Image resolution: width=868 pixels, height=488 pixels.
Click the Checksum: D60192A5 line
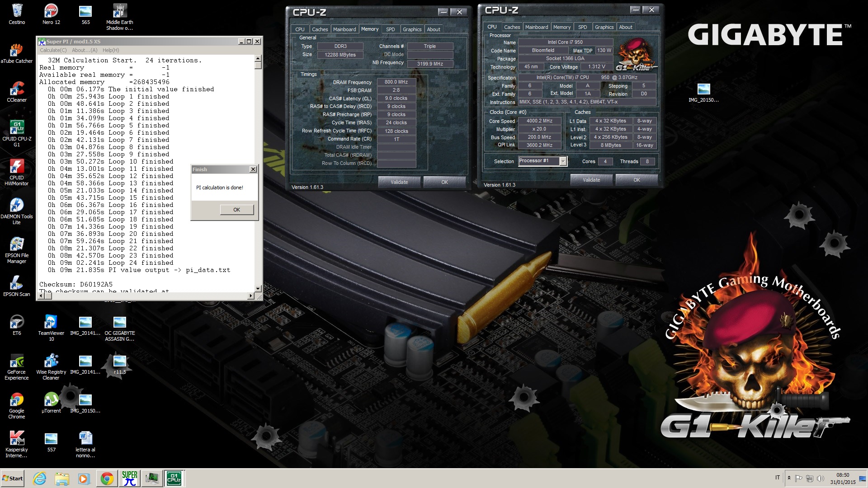coord(76,284)
